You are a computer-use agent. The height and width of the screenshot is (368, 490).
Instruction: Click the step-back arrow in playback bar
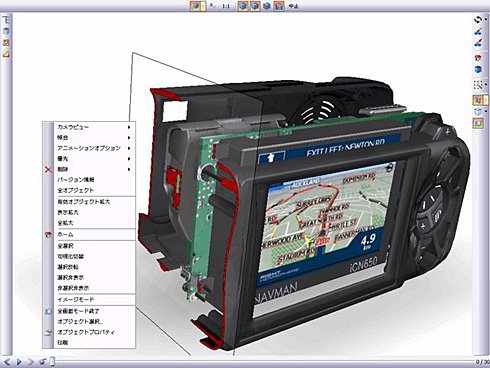(x=7, y=361)
